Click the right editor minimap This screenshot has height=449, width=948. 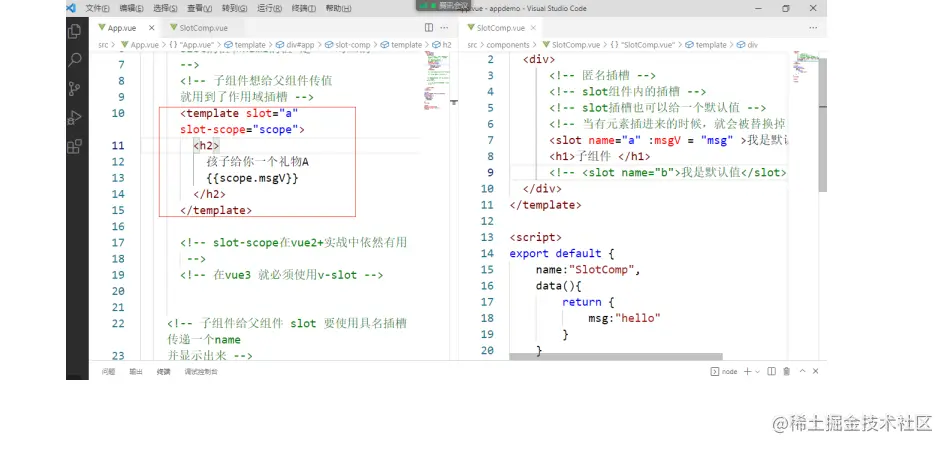click(804, 68)
